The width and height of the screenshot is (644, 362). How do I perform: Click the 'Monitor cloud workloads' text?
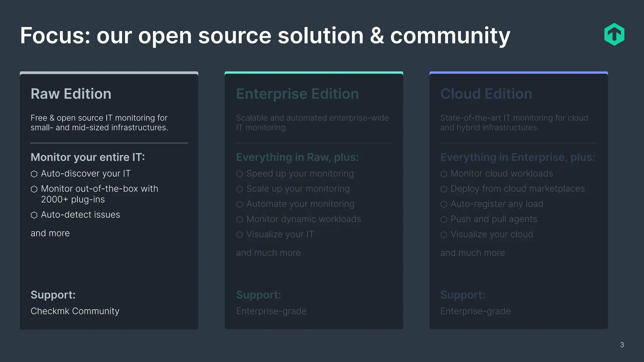click(x=502, y=173)
